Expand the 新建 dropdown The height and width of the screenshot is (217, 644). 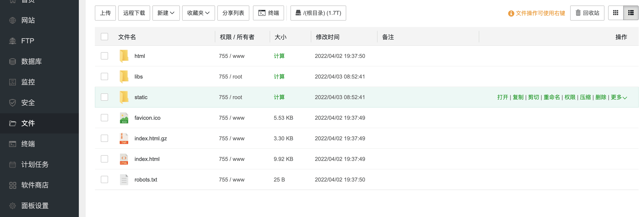[166, 13]
